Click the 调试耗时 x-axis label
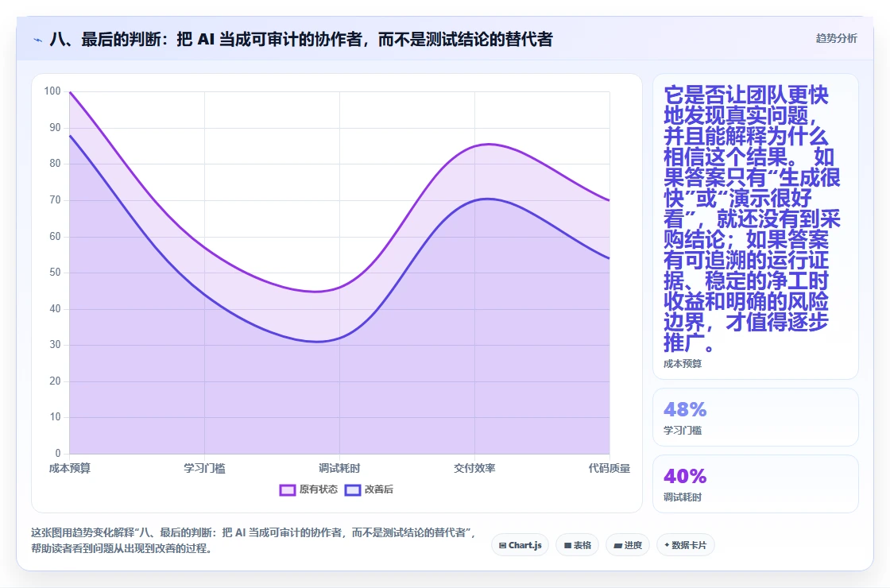This screenshot has width=890, height=588. pos(339,468)
